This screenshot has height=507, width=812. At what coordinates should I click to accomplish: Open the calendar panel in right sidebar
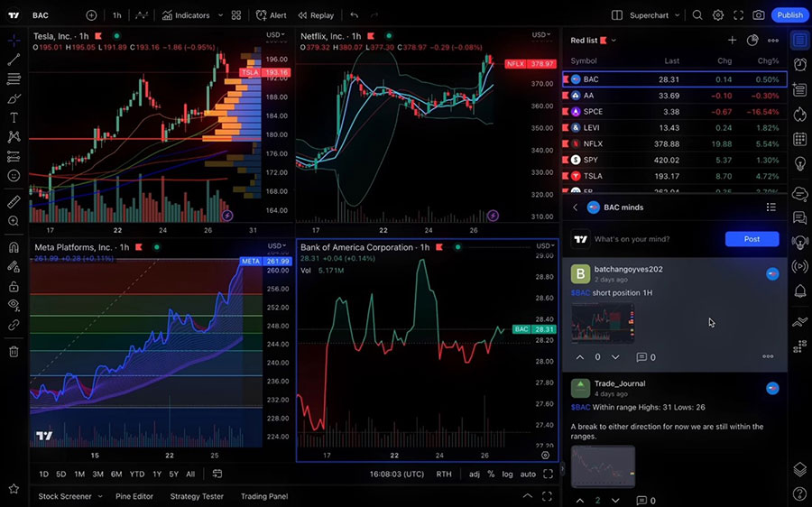click(800, 139)
